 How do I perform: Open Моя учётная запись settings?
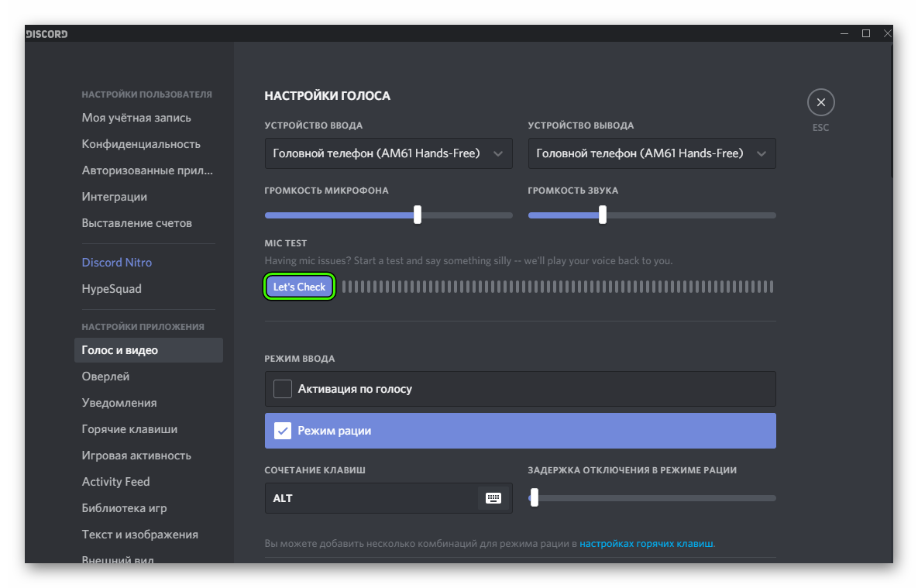136,118
